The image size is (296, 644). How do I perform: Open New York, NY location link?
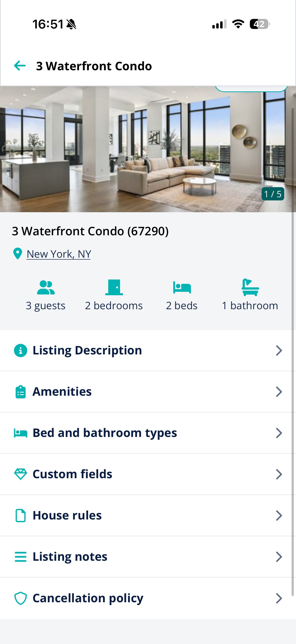pyautogui.click(x=59, y=254)
